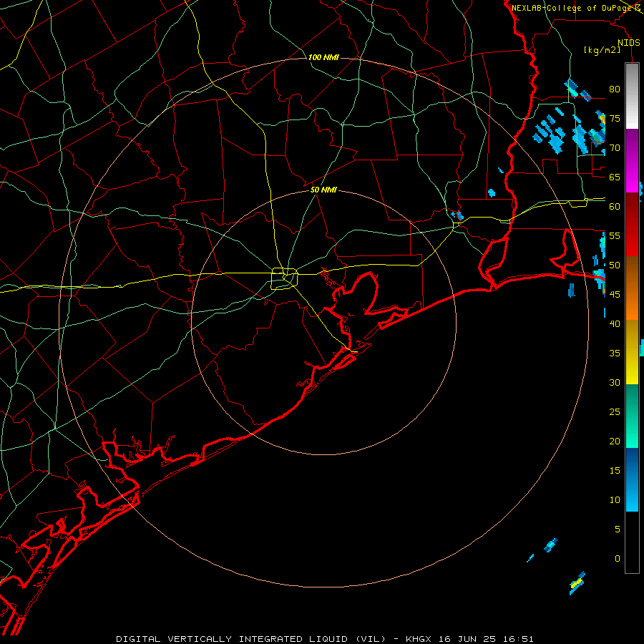The image size is (644, 644).
Task: Click the NIDS label
Action: pyautogui.click(x=629, y=43)
